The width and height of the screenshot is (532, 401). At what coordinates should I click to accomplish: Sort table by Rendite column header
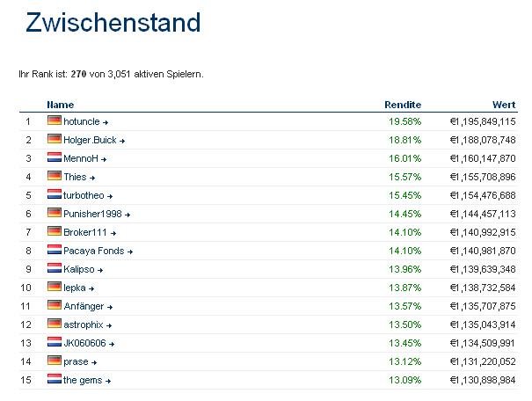click(403, 105)
